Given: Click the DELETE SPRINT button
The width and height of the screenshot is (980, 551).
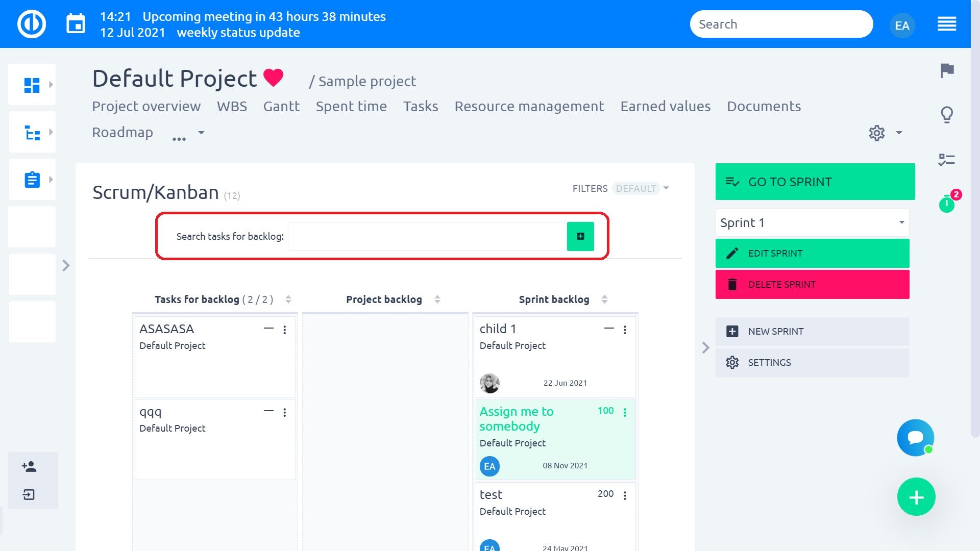Looking at the screenshot, I should [812, 285].
